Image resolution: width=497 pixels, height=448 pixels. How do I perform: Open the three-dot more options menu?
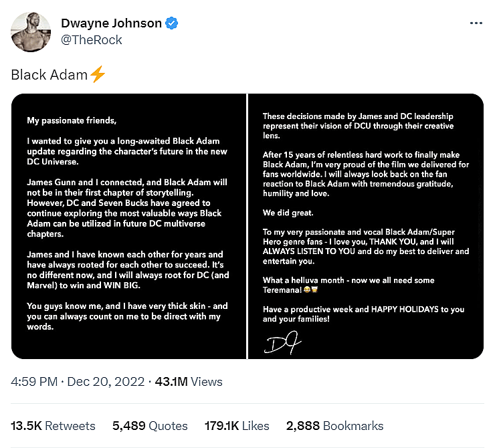click(476, 23)
